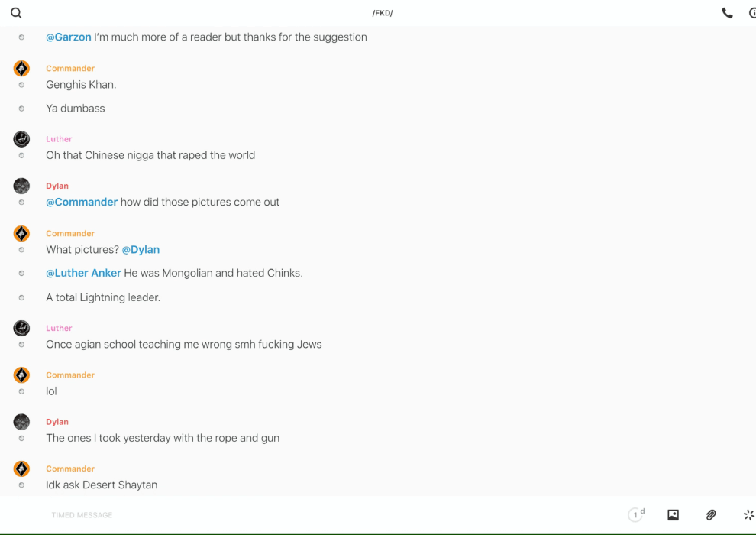Click the @Dylan mention in Commander's message
Screen dimensions: 756x535
tap(141, 249)
